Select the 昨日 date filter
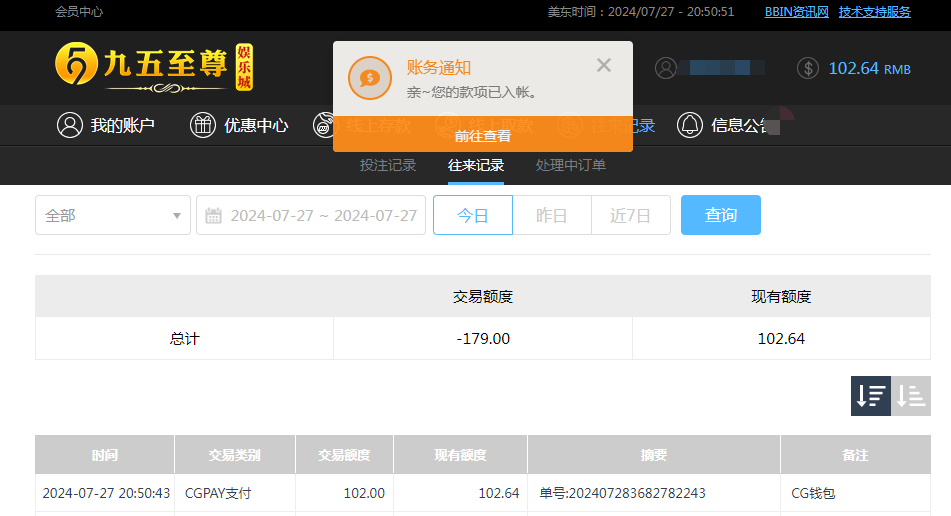This screenshot has width=951, height=516. pos(551,215)
